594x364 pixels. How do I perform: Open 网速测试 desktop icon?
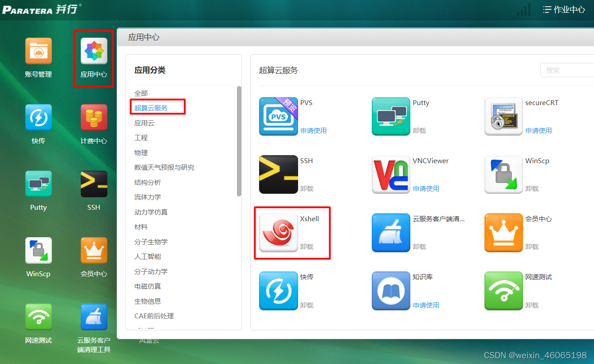[39, 317]
